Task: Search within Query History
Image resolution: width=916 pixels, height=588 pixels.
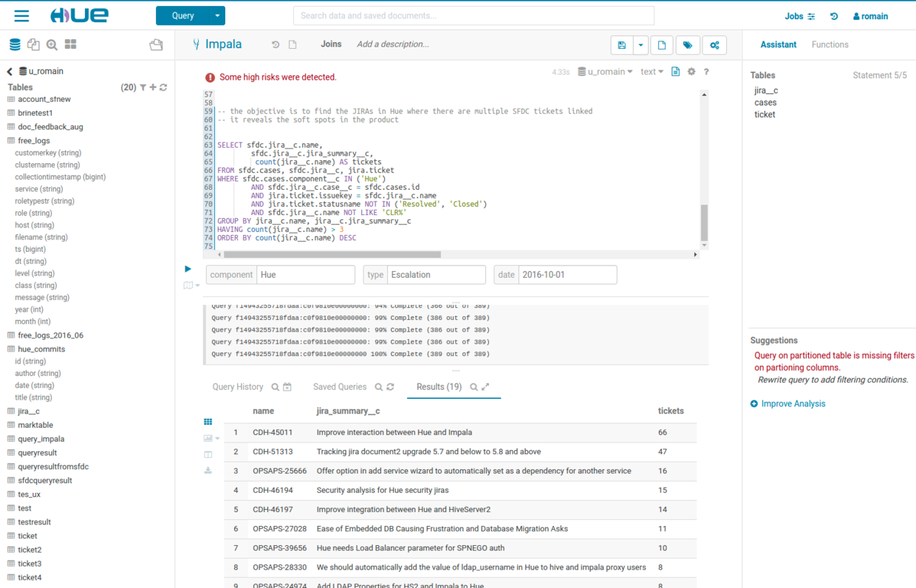Action: pos(276,387)
